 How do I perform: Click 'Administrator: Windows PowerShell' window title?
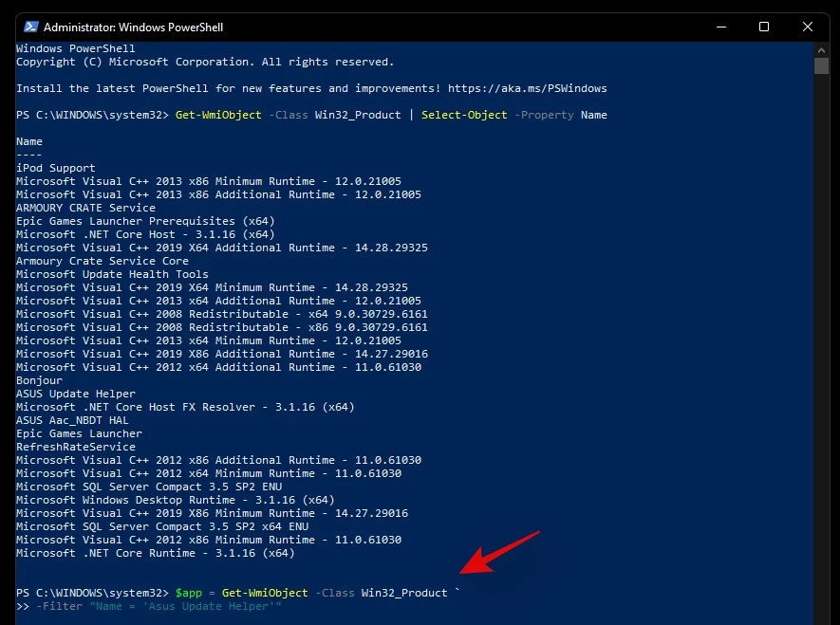tap(134, 28)
